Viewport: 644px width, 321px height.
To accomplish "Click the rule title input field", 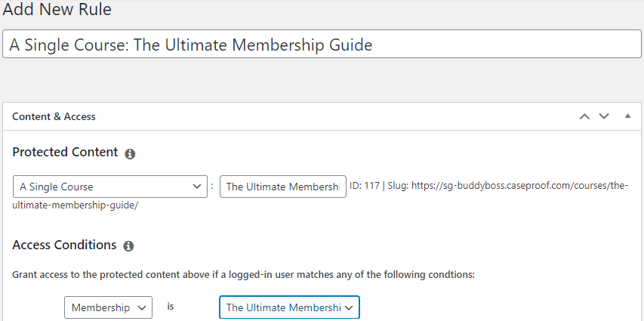I will point(322,45).
